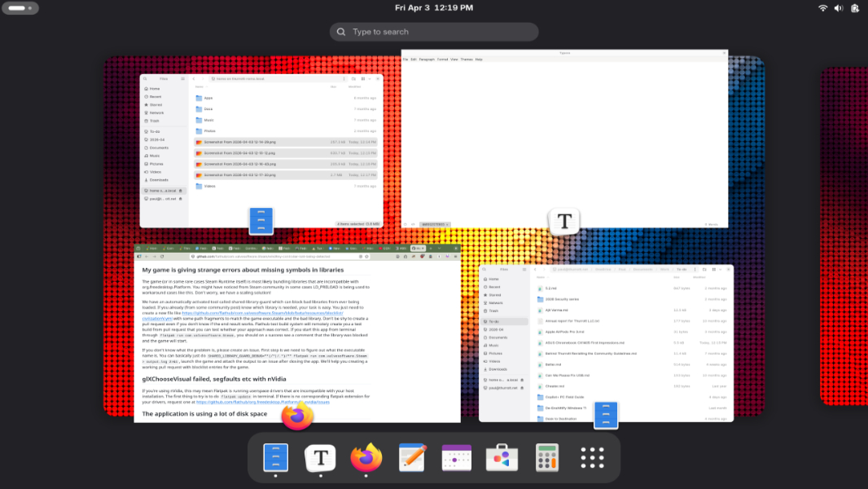Click the Wi-Fi status icon in the top bar
Image resolution: width=868 pixels, height=489 pixels.
(x=823, y=8)
